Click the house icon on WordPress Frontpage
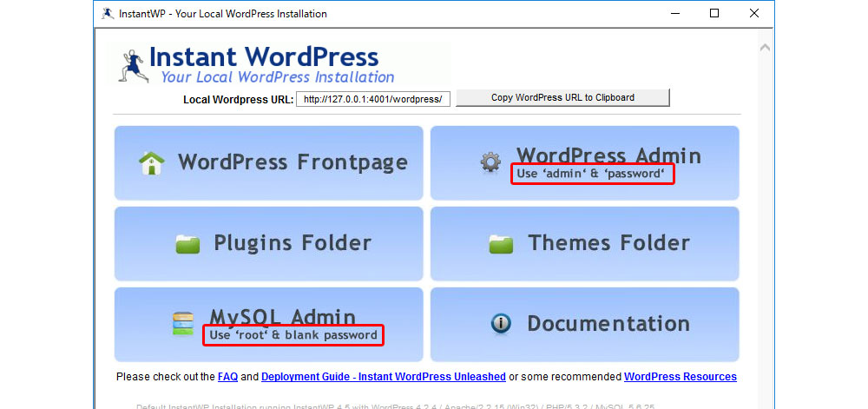The image size is (868, 409). coord(152,163)
